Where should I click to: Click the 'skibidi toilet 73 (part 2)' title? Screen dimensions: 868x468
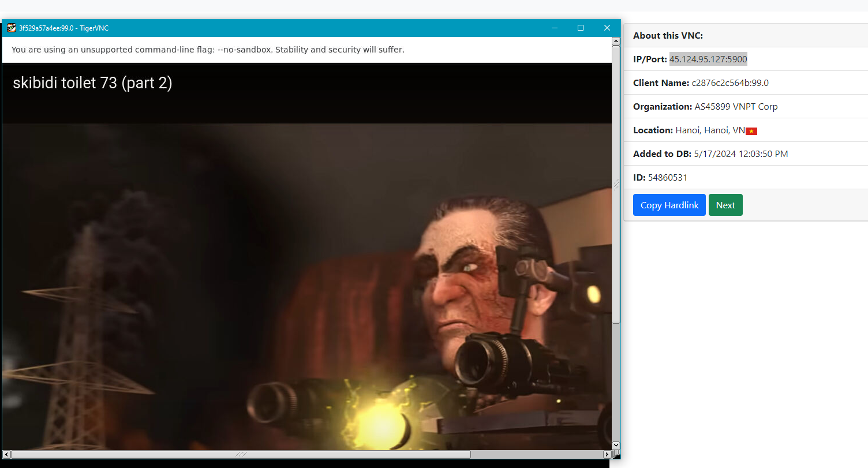92,83
